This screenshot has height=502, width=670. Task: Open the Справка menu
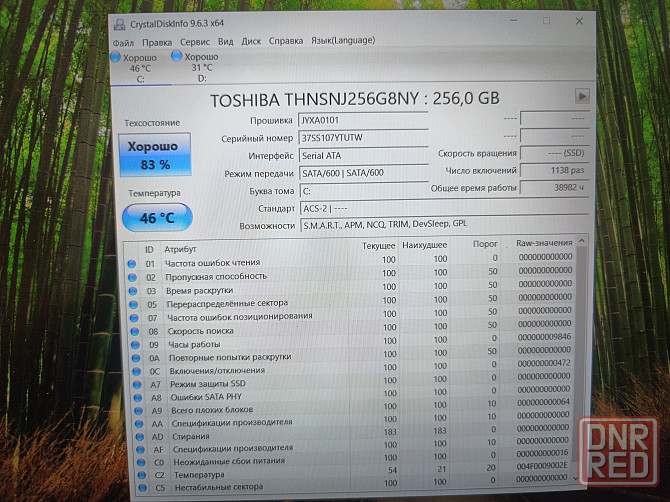pyautogui.click(x=286, y=41)
